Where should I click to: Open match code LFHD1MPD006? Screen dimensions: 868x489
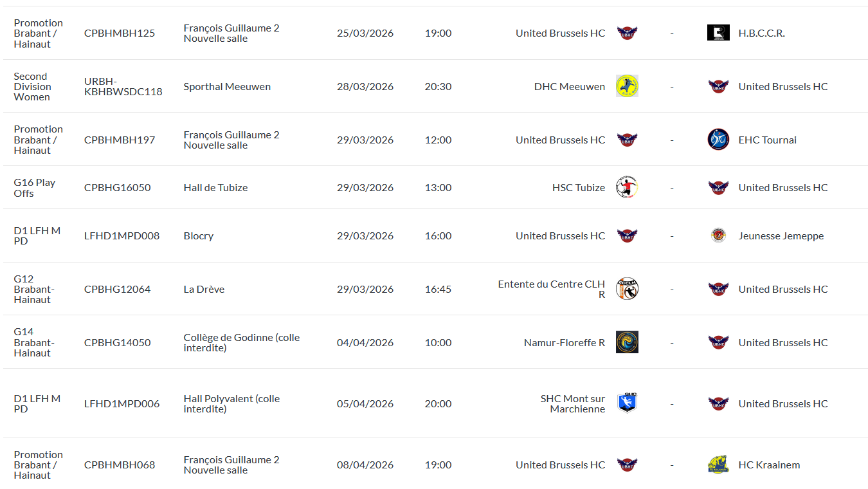(x=122, y=403)
